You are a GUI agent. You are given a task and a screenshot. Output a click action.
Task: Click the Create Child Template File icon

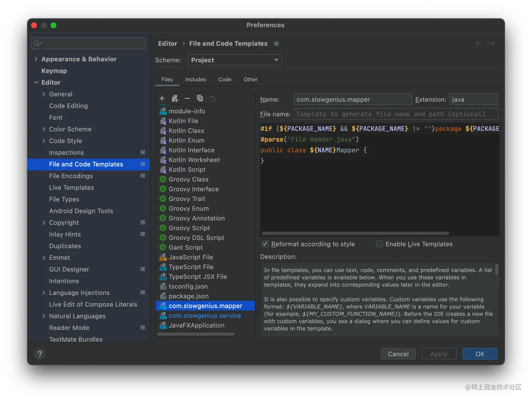pos(175,98)
